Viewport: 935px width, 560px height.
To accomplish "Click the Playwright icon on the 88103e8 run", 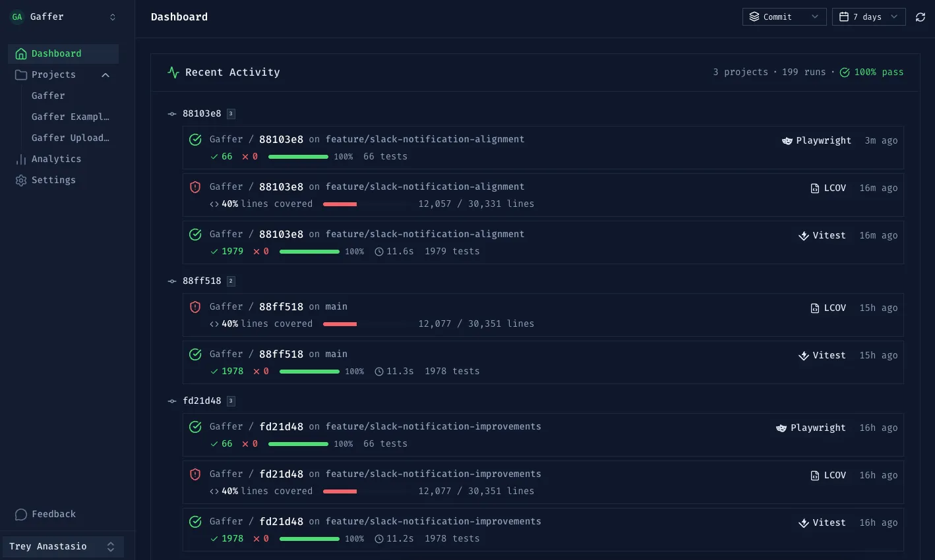I will 787,140.
